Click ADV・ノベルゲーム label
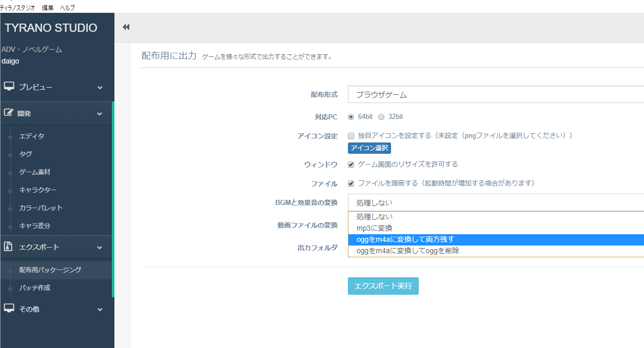644x348 pixels. (32, 50)
